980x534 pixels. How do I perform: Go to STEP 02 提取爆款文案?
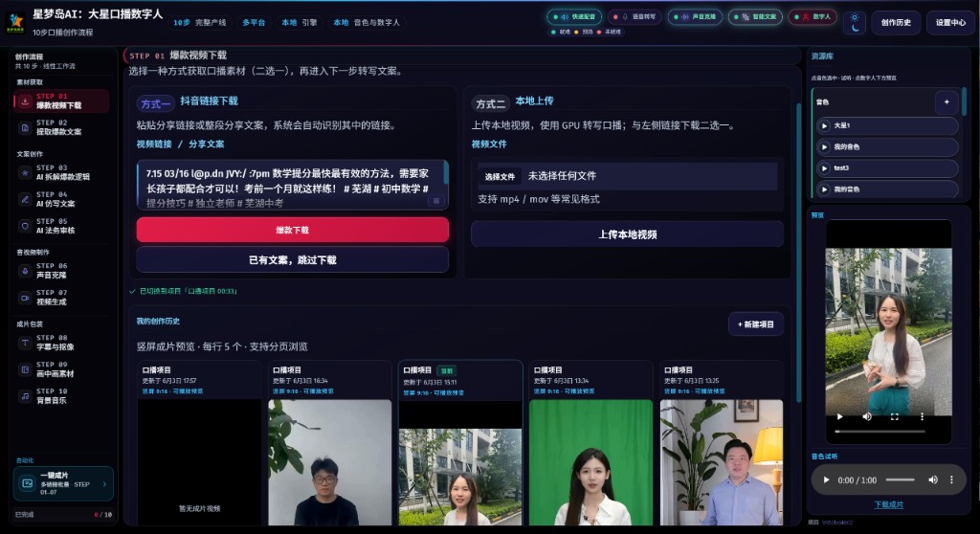pos(61,127)
